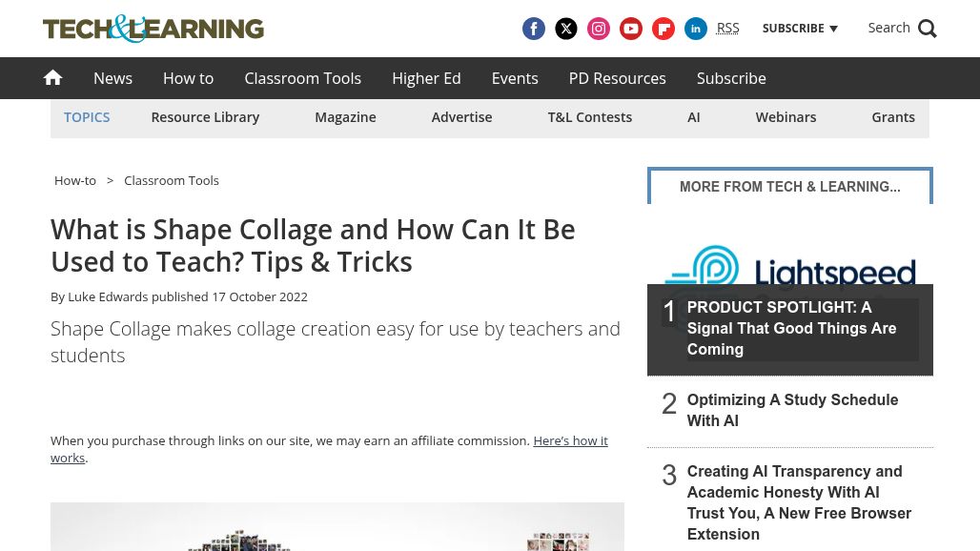Click Subscribe in the dark navigation bar
The image size is (980, 551).
coord(731,78)
